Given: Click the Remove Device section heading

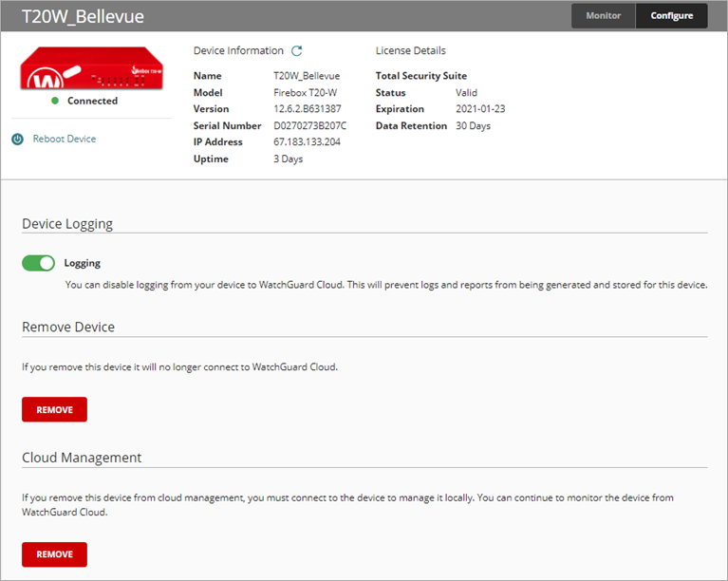Looking at the screenshot, I should point(68,327).
